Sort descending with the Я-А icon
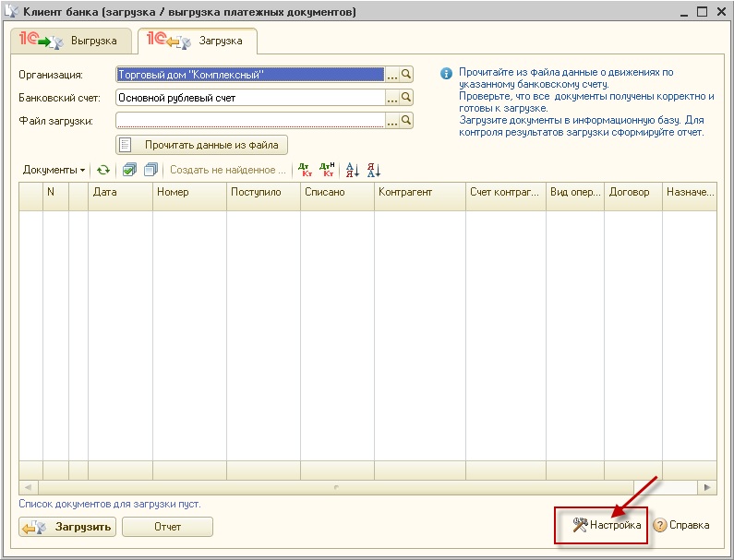Screen dimensions: 734x560 (373, 170)
